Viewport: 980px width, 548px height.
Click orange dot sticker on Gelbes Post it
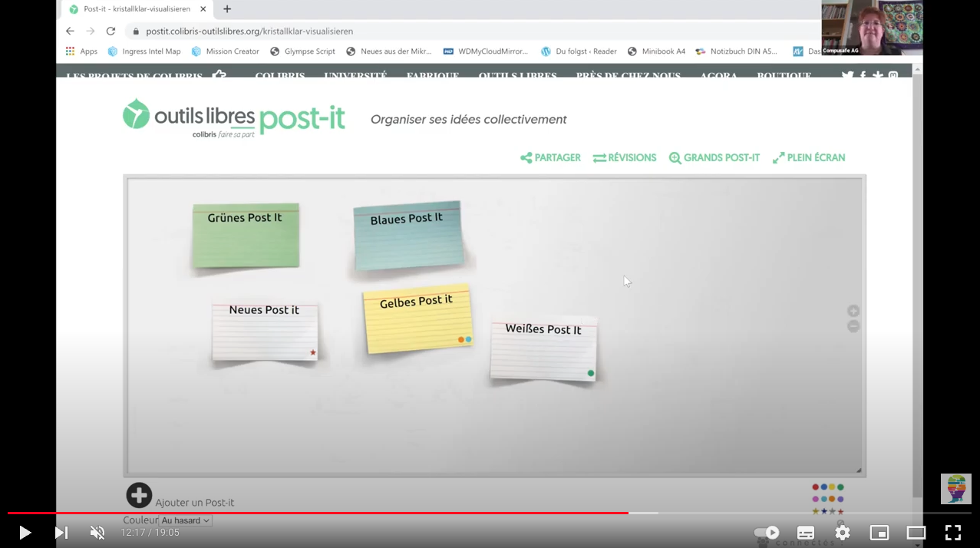(x=461, y=339)
